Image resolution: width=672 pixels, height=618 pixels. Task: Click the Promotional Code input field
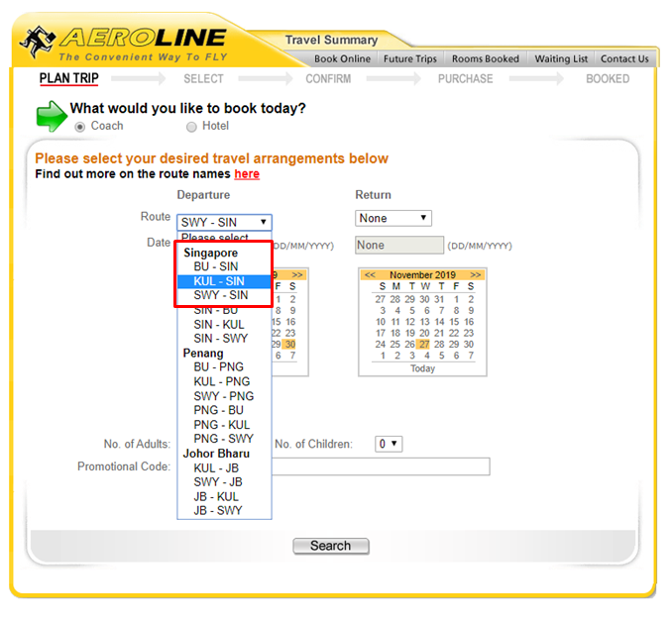pos(381,466)
